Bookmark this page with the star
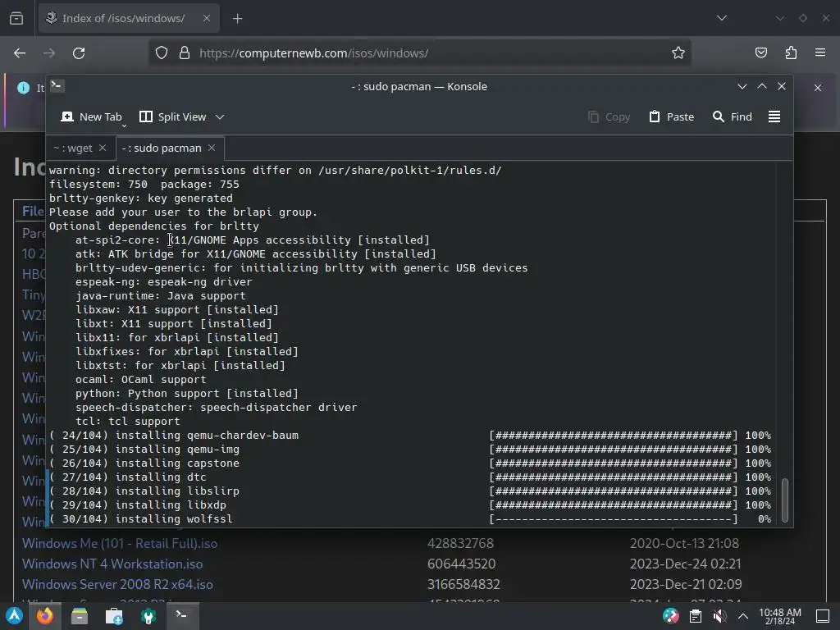Screen dimensions: 840x630 click(x=678, y=53)
